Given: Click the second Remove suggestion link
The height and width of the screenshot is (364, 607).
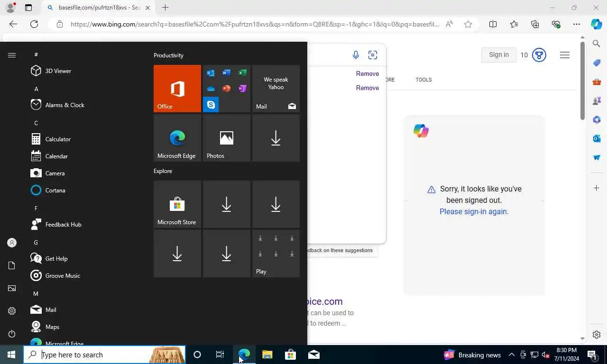Looking at the screenshot, I should pos(368,88).
